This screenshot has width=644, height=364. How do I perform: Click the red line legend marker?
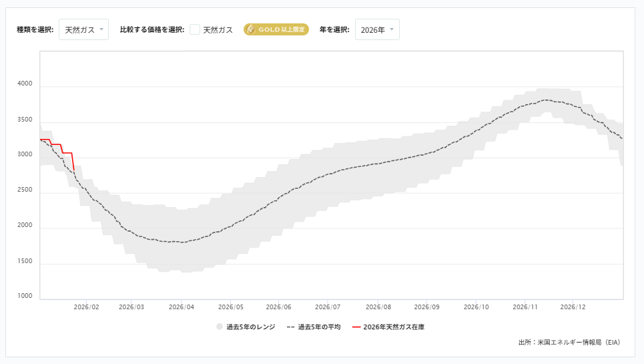coord(356,327)
